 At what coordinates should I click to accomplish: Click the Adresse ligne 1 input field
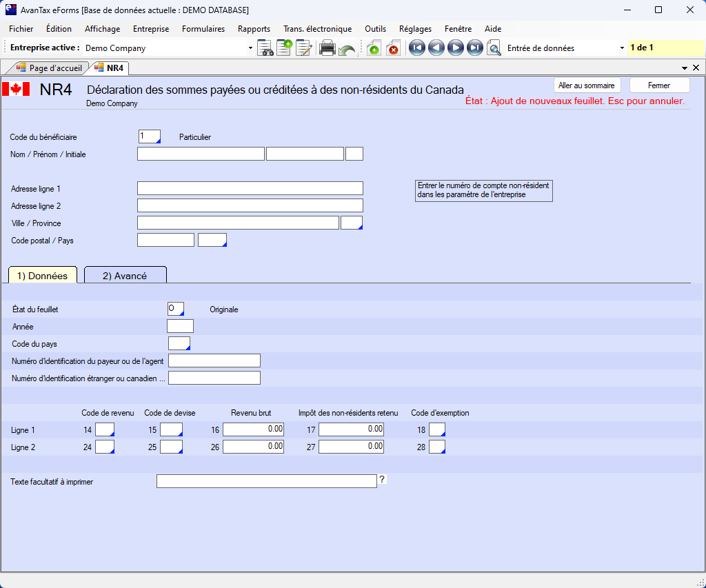click(x=250, y=189)
